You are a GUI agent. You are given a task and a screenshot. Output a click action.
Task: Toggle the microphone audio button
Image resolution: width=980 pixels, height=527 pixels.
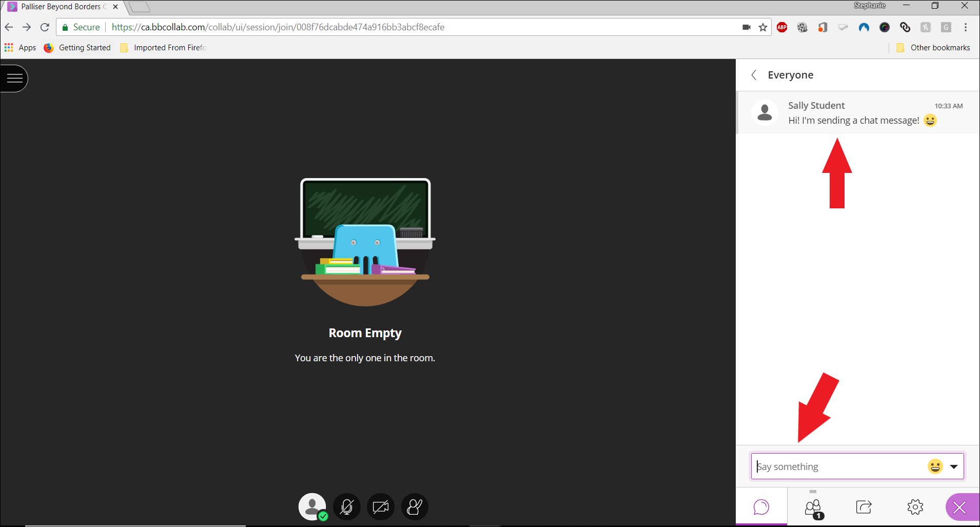[x=347, y=507]
